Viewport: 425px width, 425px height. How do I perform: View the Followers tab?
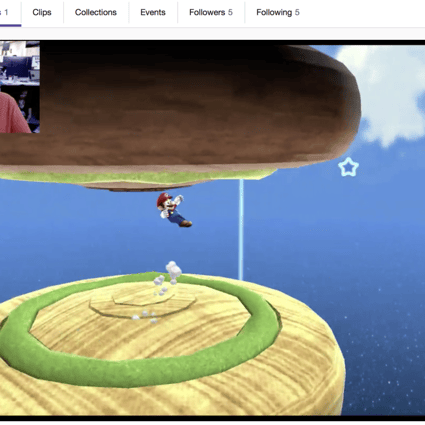(x=211, y=12)
